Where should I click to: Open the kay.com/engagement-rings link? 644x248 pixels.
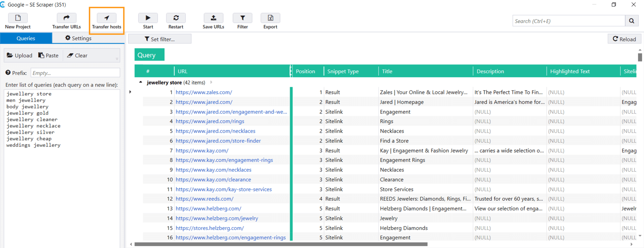point(224,160)
